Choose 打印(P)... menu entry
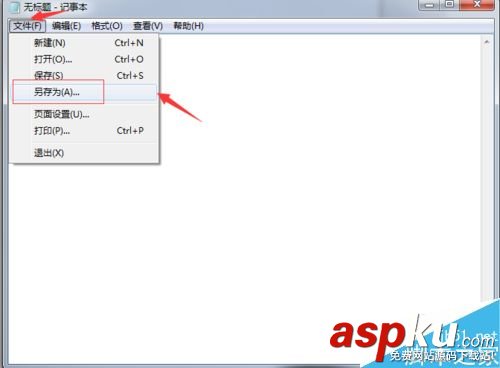The width and height of the screenshot is (500, 368). 85,131
